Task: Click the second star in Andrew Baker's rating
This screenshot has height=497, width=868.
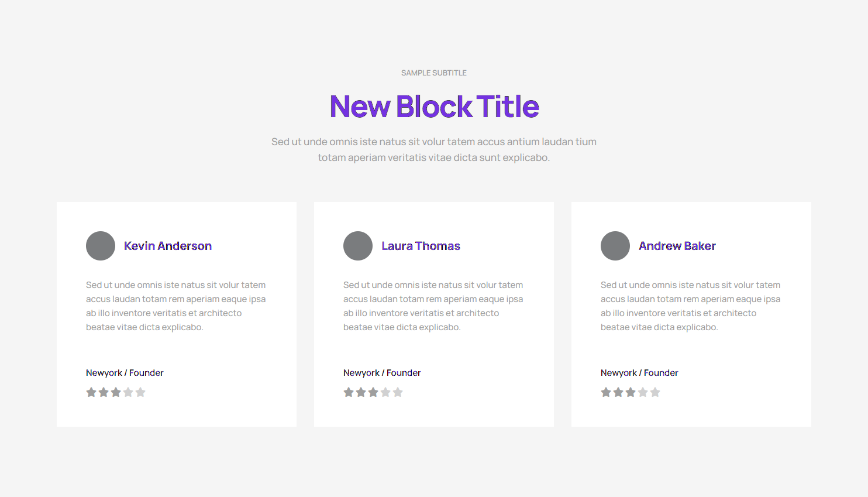Action: [x=618, y=392]
